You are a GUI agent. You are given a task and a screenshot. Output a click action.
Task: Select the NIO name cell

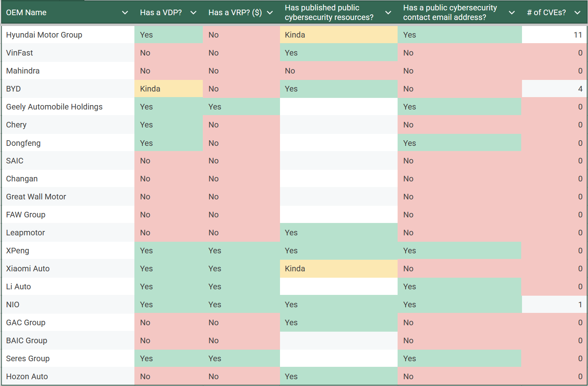coord(68,304)
